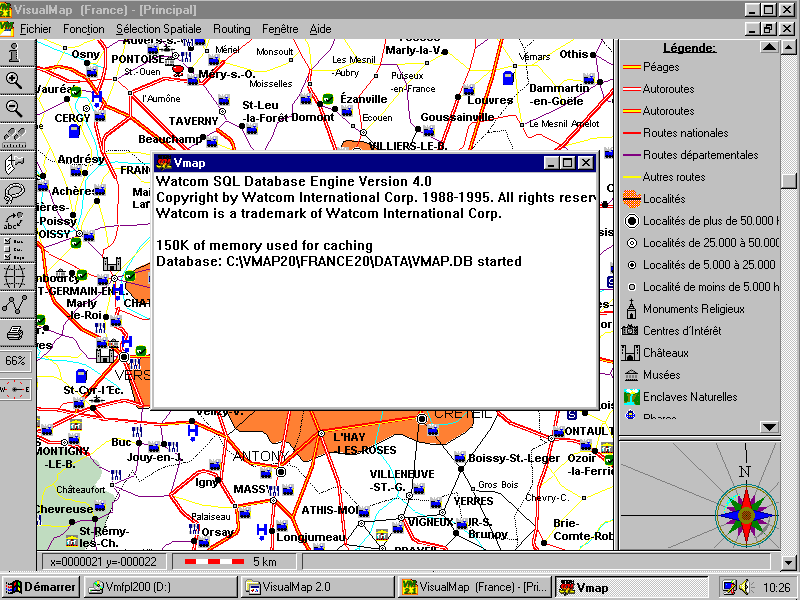Click the Musées building legend icon
The width and height of the screenshot is (800, 600).
[631, 375]
